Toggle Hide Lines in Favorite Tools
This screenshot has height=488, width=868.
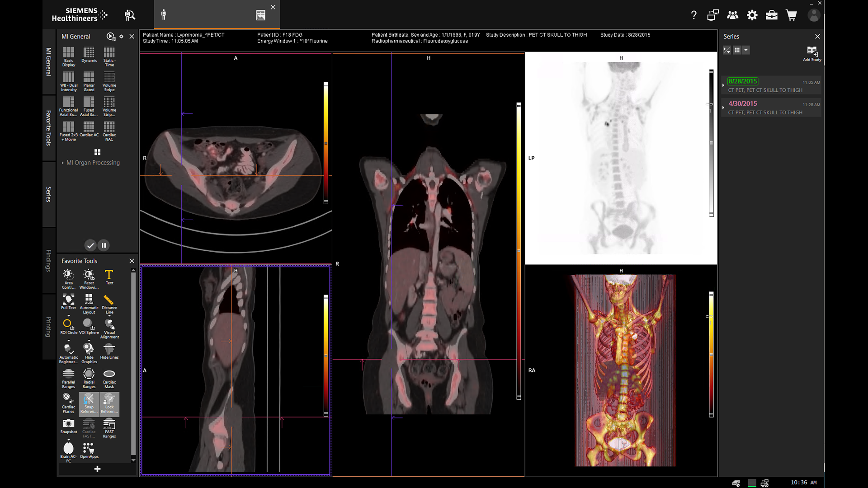109,351
